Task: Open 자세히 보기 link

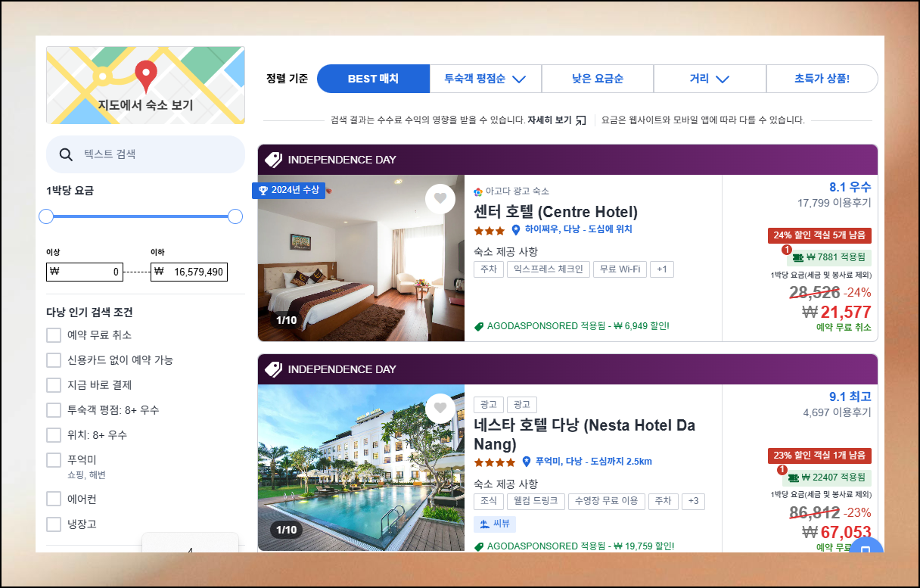Action: [549, 120]
